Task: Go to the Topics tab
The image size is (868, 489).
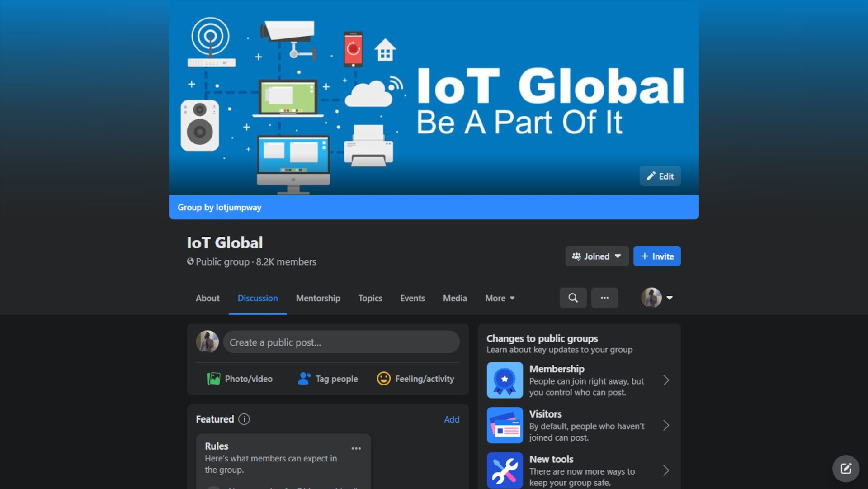Action: [x=370, y=298]
